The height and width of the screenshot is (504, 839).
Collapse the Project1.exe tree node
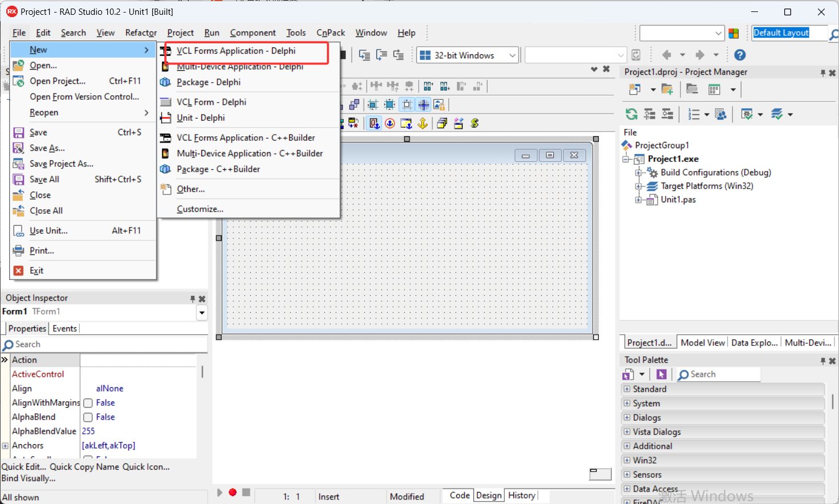point(626,160)
